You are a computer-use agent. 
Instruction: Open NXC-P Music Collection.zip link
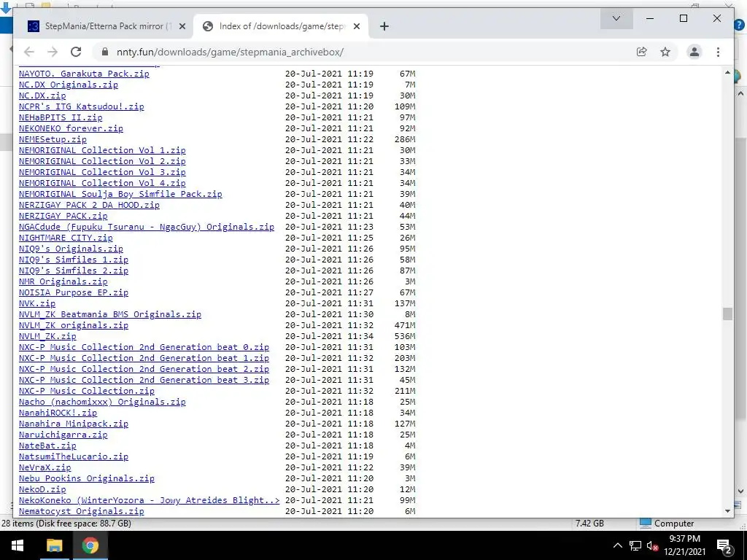point(87,392)
